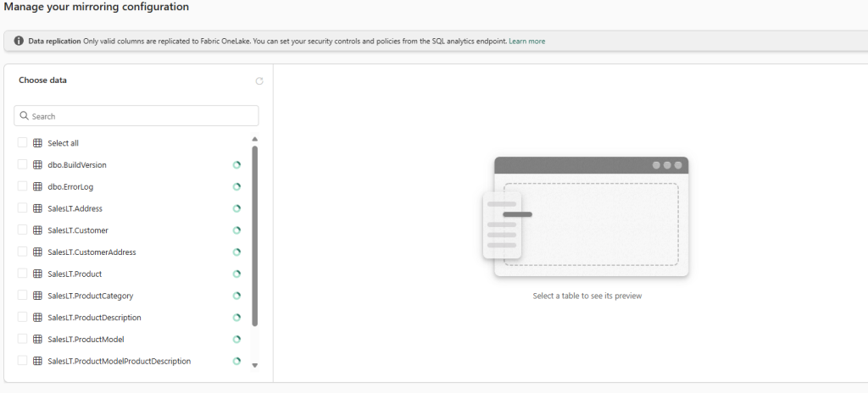Image resolution: width=868 pixels, height=393 pixels.
Task: Click loading status icon for SalesLT.Address
Action: (x=237, y=208)
